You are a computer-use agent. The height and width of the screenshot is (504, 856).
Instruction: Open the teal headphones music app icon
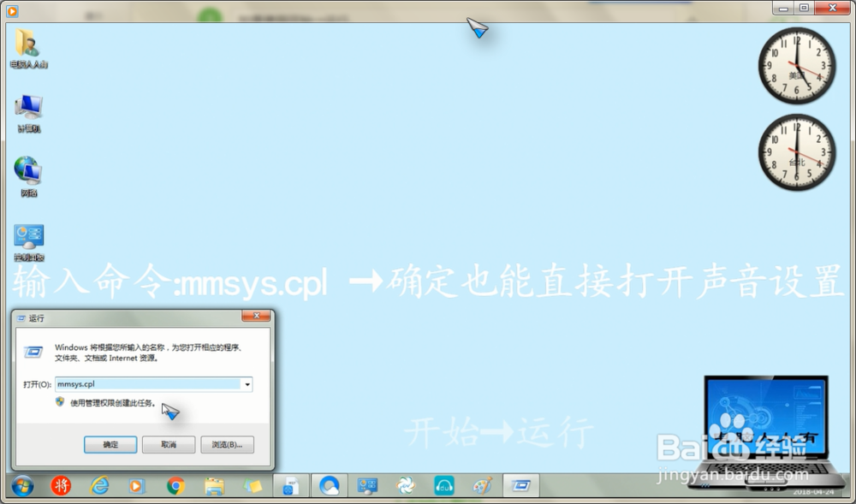pos(444,485)
